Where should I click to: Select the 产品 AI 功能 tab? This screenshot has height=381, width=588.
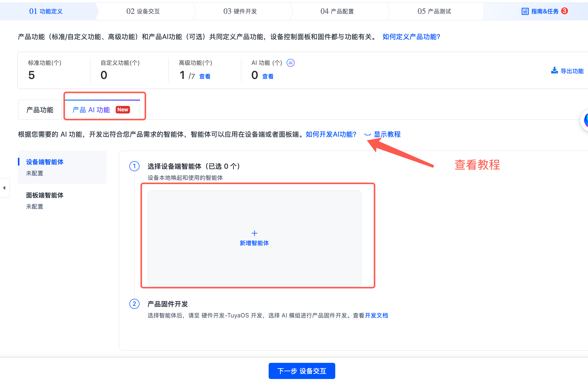click(x=102, y=110)
